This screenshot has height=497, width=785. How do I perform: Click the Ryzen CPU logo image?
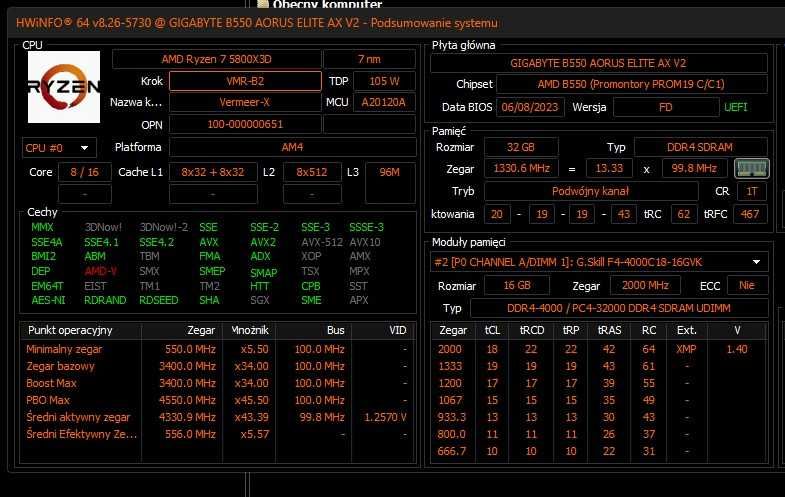tap(64, 87)
